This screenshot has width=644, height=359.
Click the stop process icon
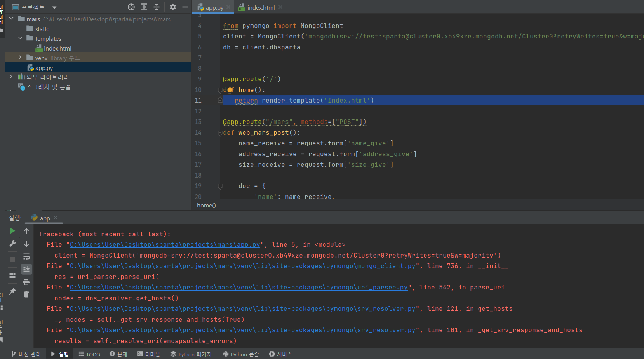pos(12,259)
